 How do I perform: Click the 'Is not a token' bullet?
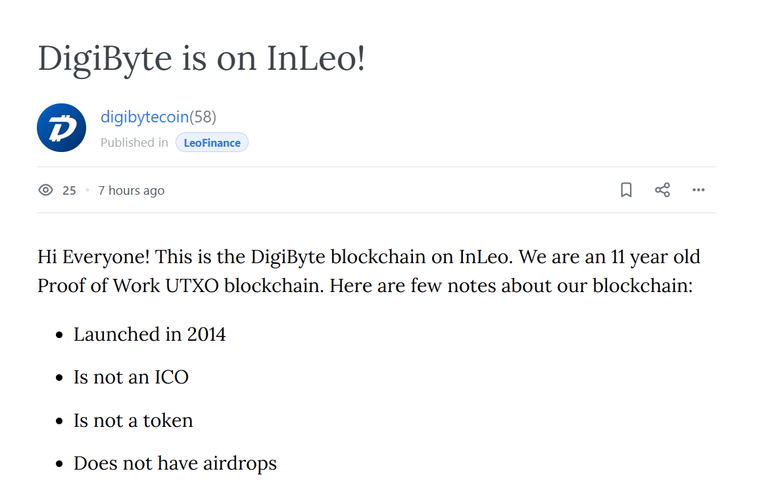click(133, 420)
